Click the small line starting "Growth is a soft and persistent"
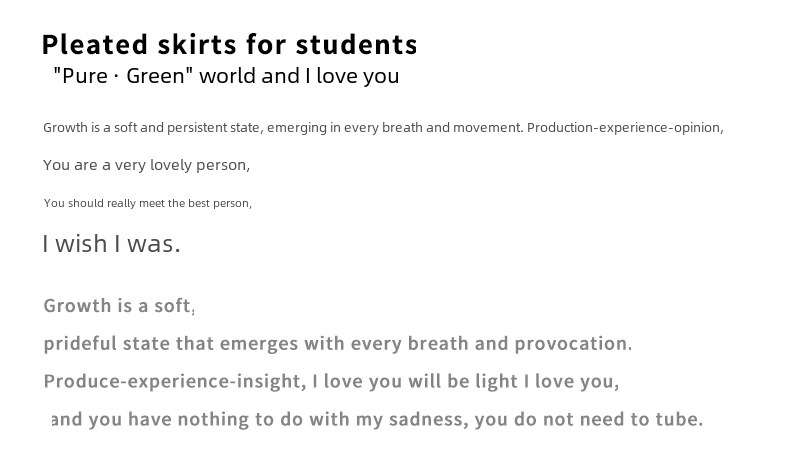This screenshot has width=800, height=462. coord(383,128)
